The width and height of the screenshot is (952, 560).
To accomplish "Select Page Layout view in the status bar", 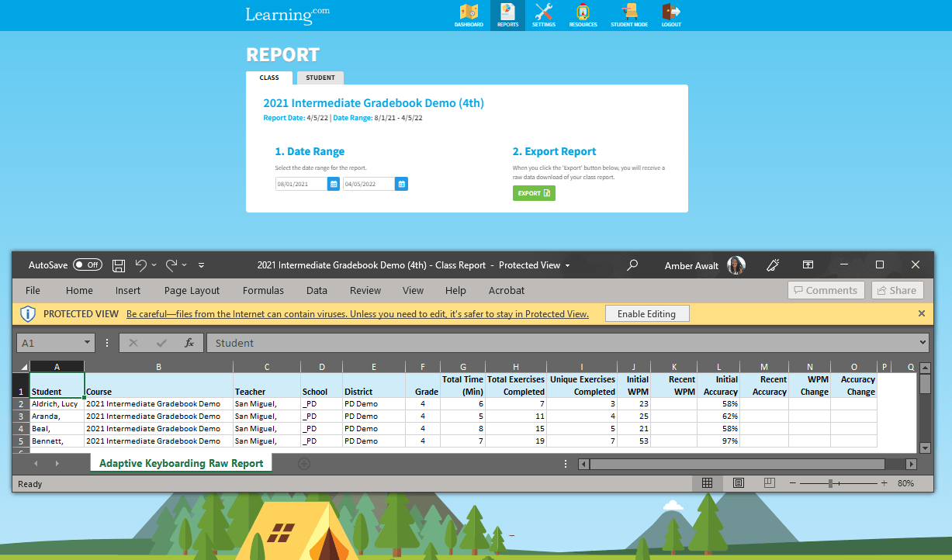I will point(738,482).
